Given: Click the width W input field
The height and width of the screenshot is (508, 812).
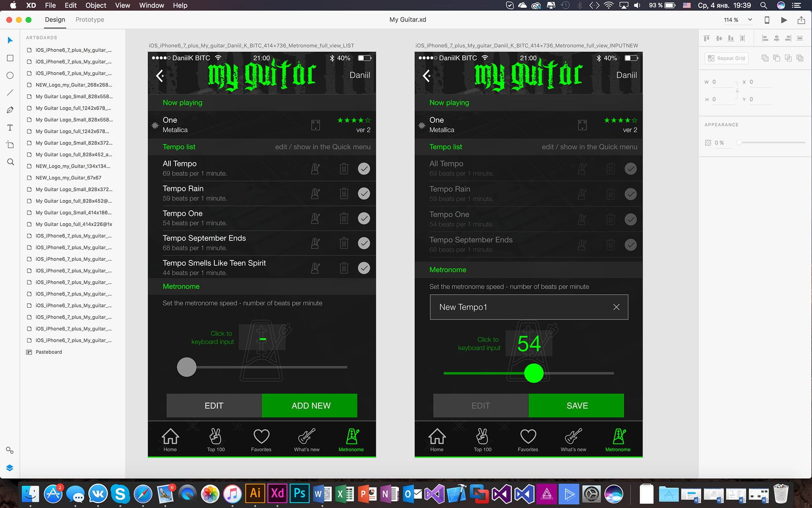Looking at the screenshot, I should click(x=724, y=82).
